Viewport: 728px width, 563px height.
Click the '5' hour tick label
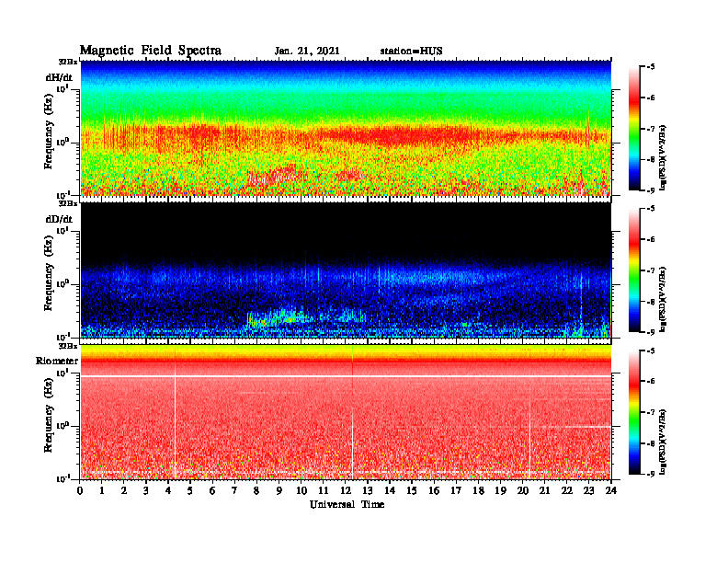pos(190,491)
